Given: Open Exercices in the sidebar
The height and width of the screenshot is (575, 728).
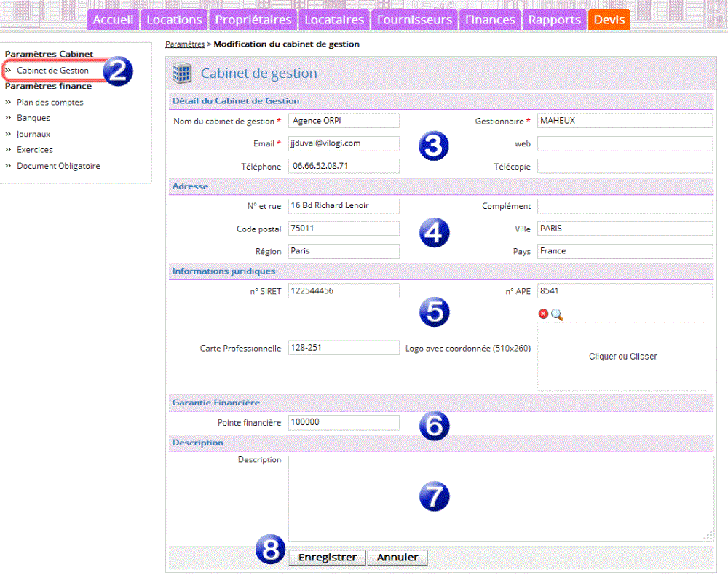Looking at the screenshot, I should pyautogui.click(x=35, y=150).
